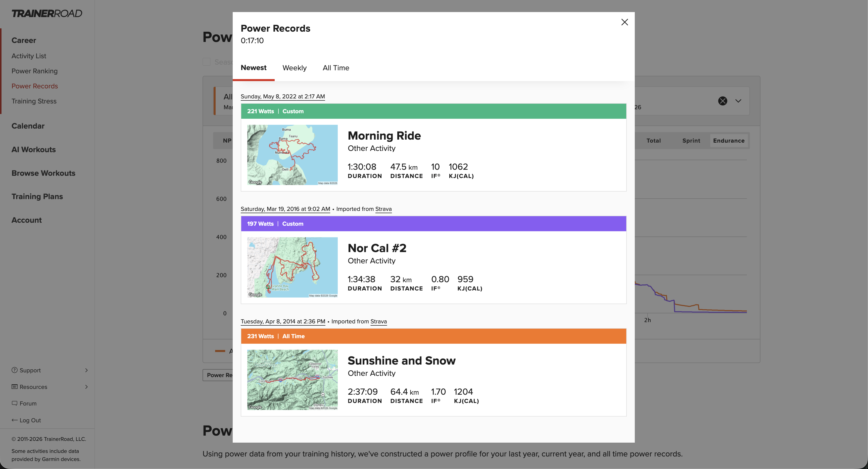Go to Training Stress
Viewport: 868px width, 469px height.
34,101
